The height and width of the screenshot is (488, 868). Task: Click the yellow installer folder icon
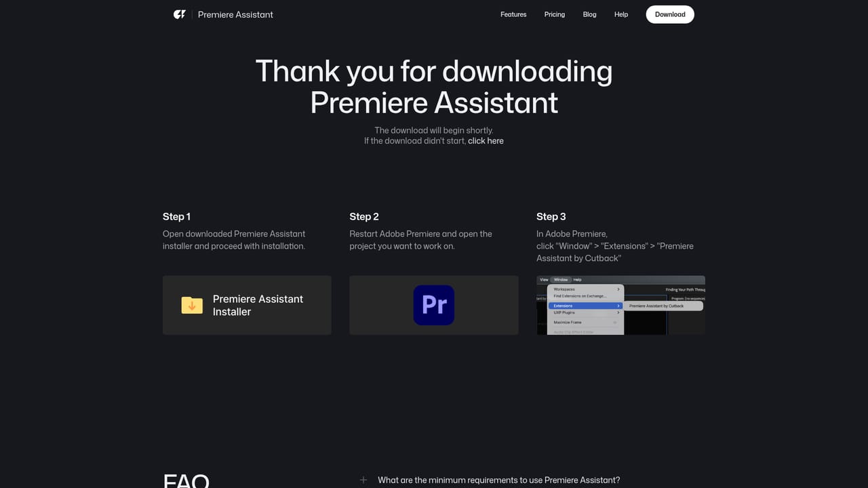click(x=192, y=305)
